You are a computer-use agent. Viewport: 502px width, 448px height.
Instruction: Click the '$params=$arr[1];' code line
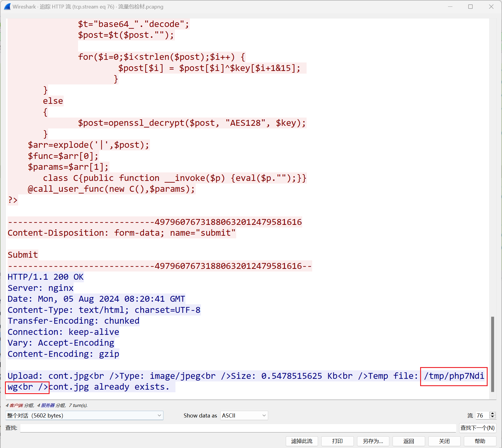68,167
